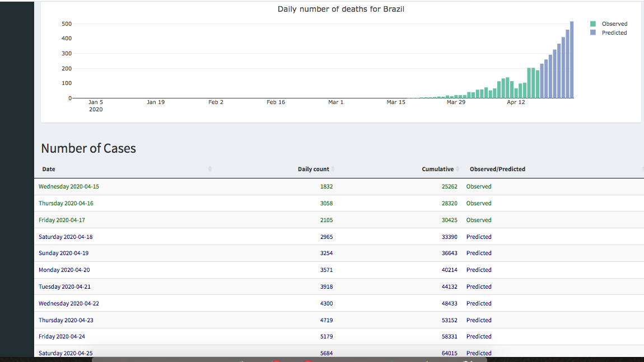Image resolution: width=644 pixels, height=362 pixels.
Task: Click the sort arrows beside Cumulative
Action: tap(458, 169)
